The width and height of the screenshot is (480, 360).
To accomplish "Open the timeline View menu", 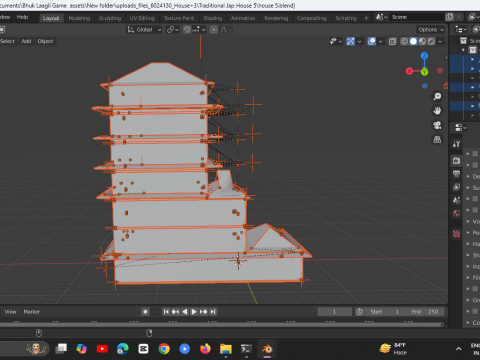I will pyautogui.click(x=10, y=312).
